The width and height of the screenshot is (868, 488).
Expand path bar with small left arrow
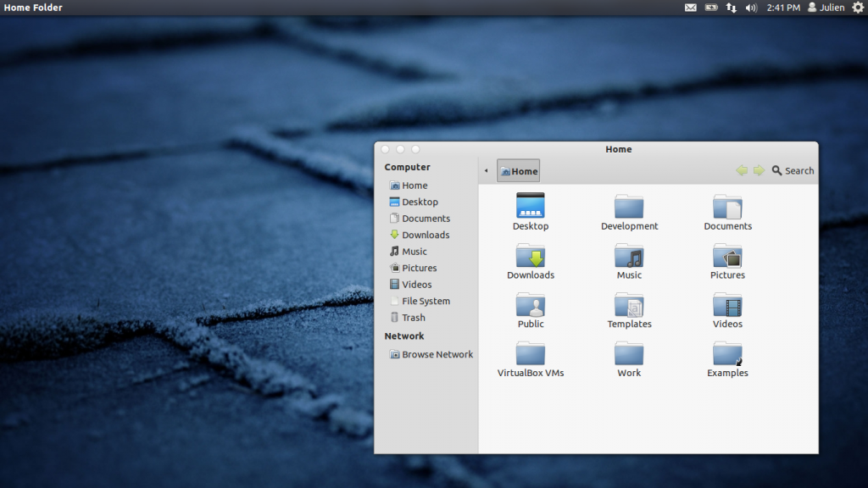point(486,171)
